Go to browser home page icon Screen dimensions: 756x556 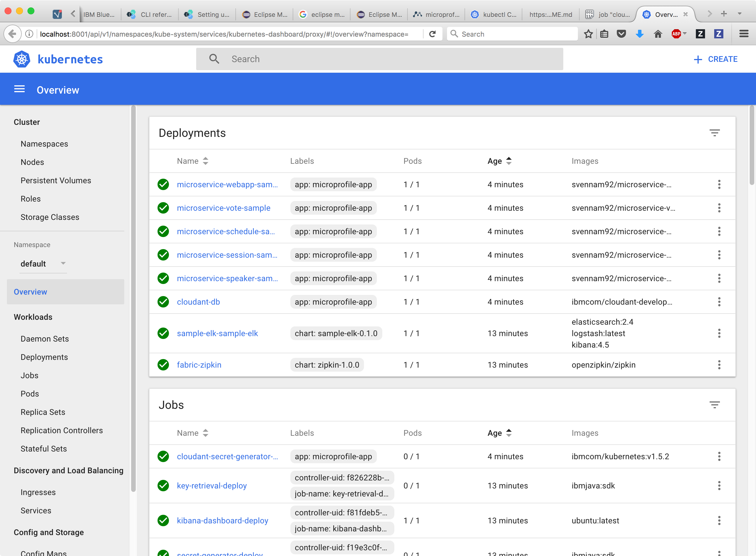[658, 34]
